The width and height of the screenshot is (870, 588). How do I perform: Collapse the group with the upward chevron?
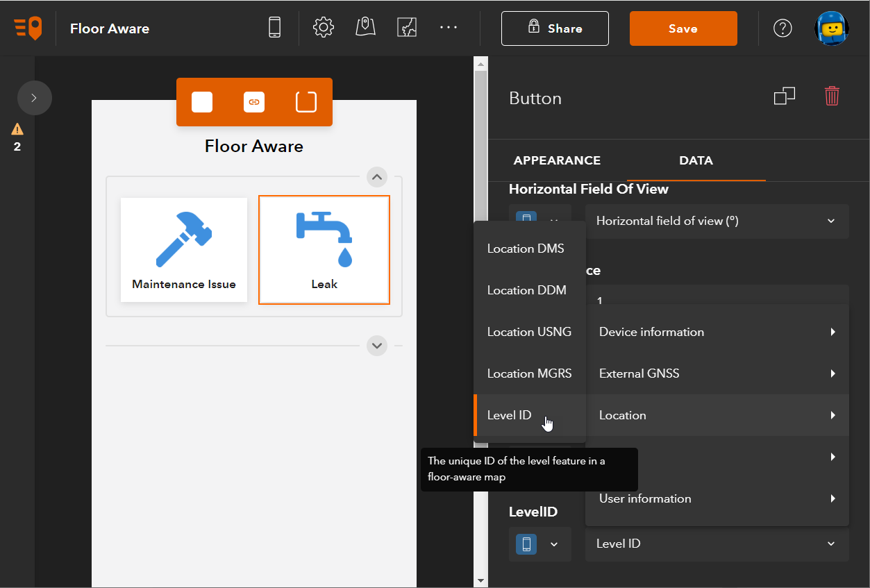coord(376,177)
